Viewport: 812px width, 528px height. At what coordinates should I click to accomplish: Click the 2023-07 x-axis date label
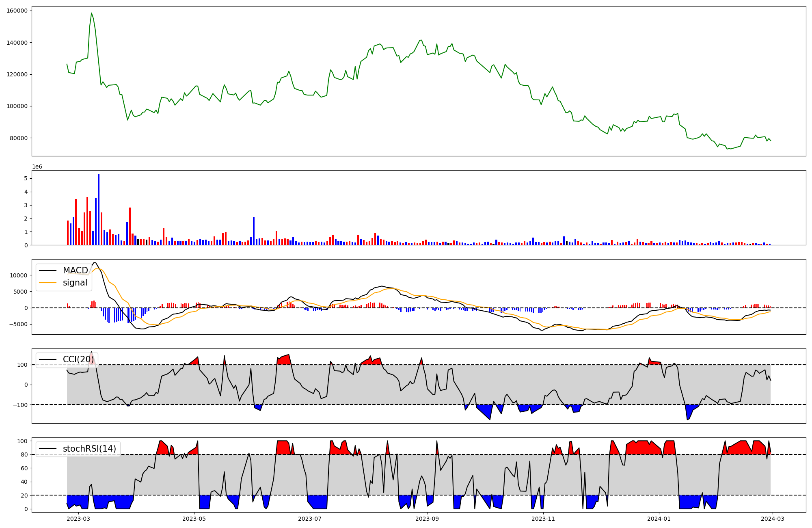pyautogui.click(x=310, y=519)
